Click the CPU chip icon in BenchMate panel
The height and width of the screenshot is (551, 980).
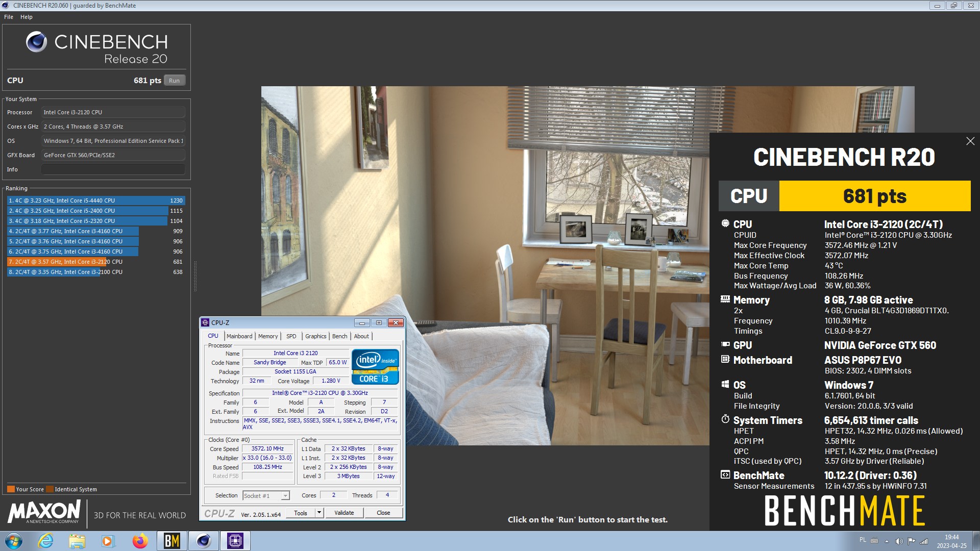tap(725, 223)
